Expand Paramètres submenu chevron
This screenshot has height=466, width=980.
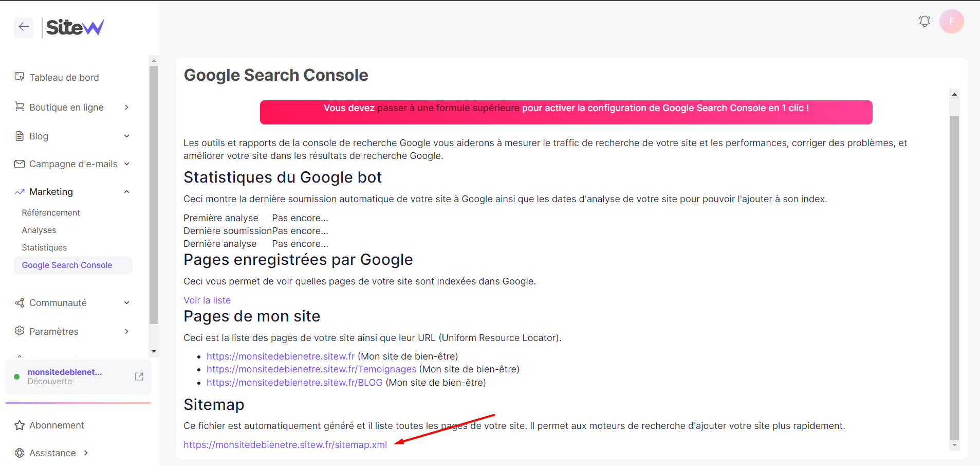[x=126, y=331]
